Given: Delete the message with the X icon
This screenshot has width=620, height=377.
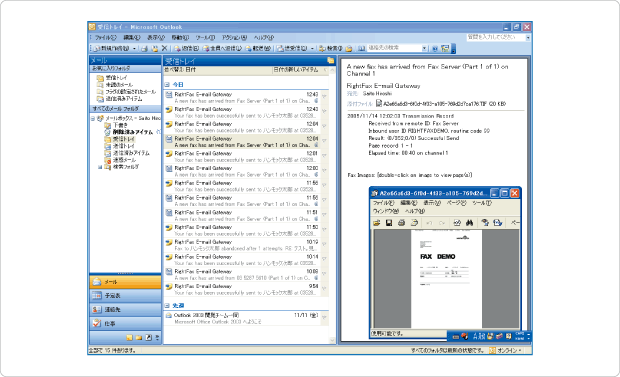Looking at the screenshot, I should (x=164, y=48).
